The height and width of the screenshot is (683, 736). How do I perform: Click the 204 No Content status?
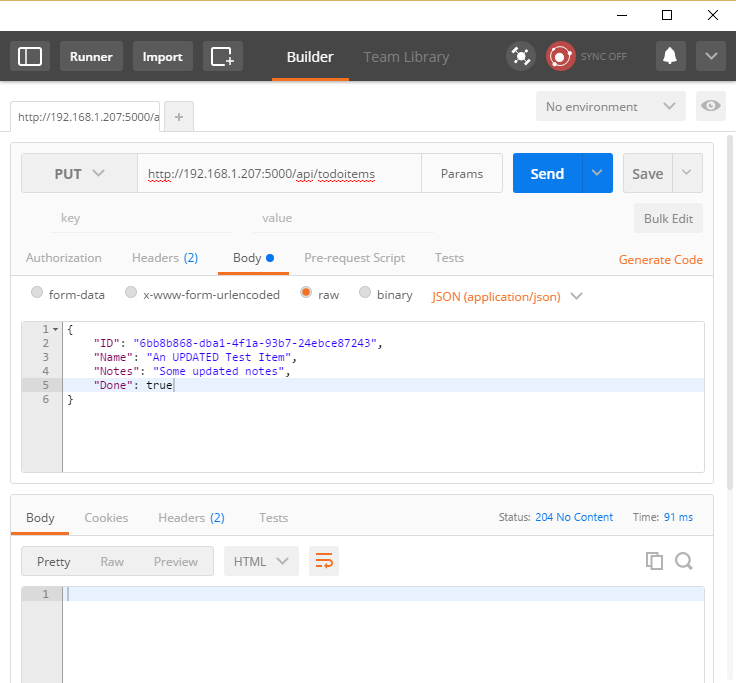(x=574, y=517)
